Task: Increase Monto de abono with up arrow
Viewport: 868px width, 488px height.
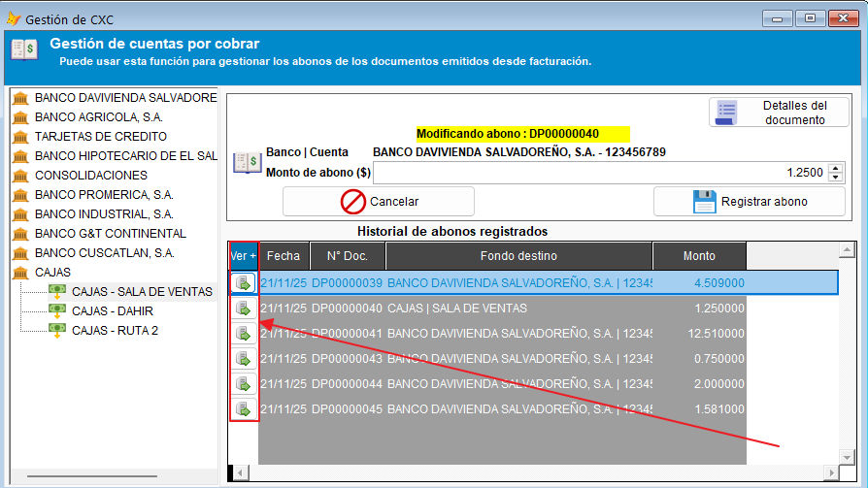Action: coord(835,168)
